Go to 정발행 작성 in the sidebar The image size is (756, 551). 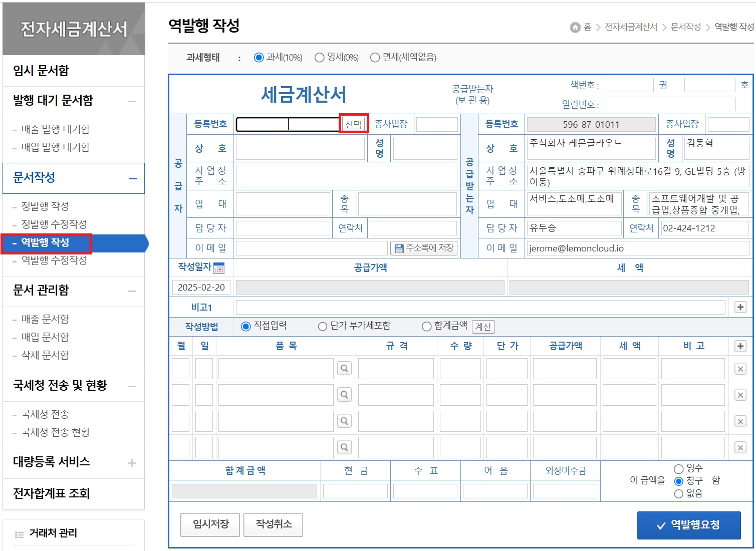click(x=45, y=206)
